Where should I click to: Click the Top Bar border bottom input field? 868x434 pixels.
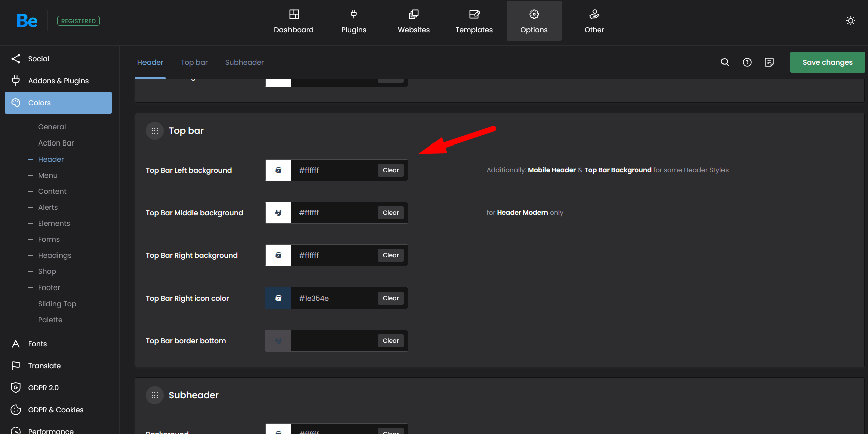pos(334,341)
